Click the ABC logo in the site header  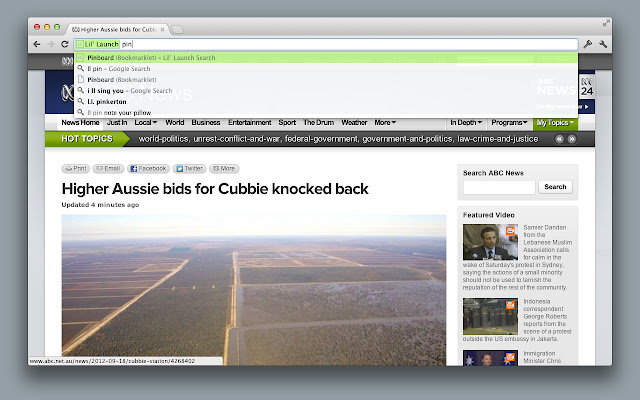coord(67,93)
